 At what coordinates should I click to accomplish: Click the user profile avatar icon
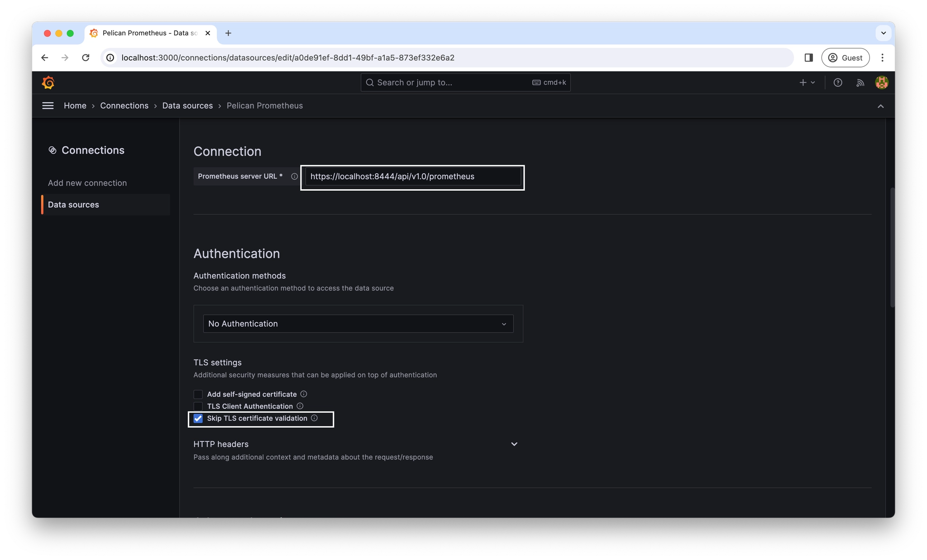click(881, 82)
